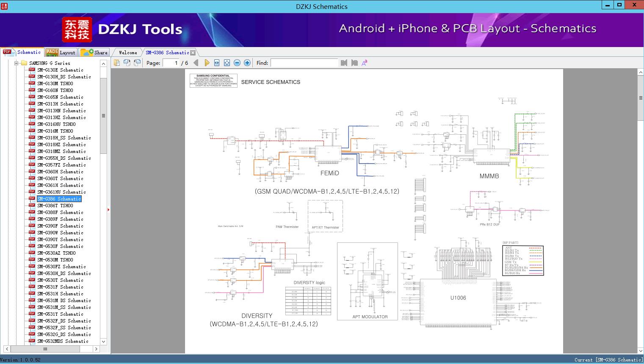Click the fit page icon
Screen dimensions: 644x364
point(227,63)
